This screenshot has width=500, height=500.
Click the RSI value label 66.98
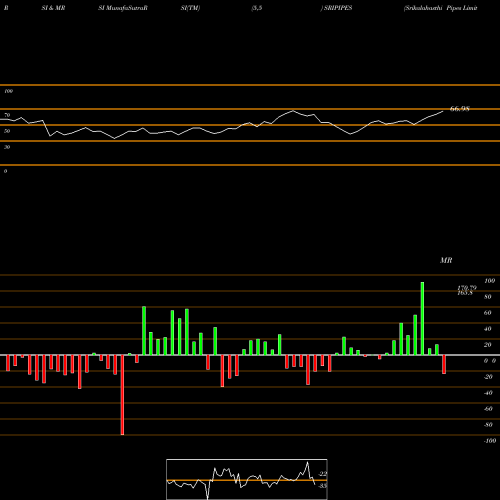coord(460,109)
